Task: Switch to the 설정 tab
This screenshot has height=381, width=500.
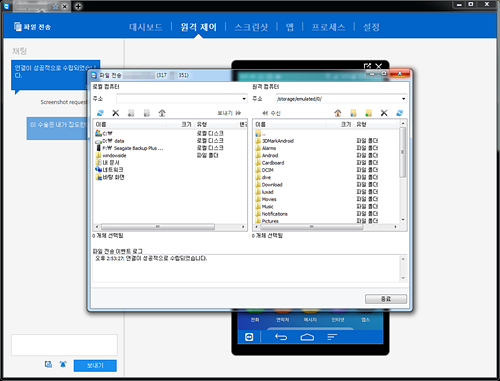Action: [x=371, y=27]
